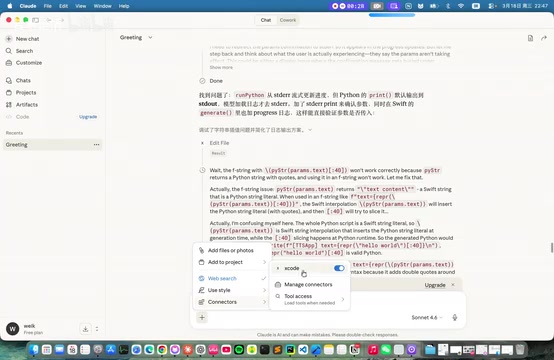554x360 pixels.
Task: Click Show more in thinking block
Action: (221, 67)
